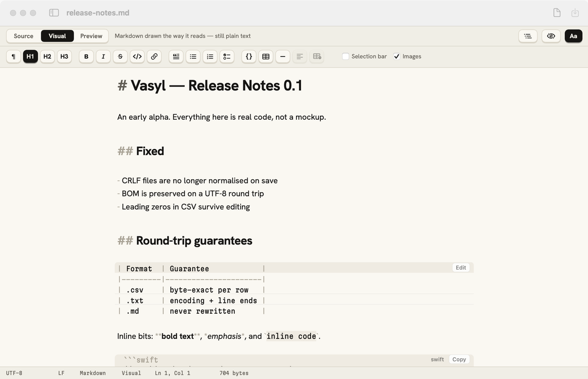Uncheck the Images checkbox

(397, 56)
